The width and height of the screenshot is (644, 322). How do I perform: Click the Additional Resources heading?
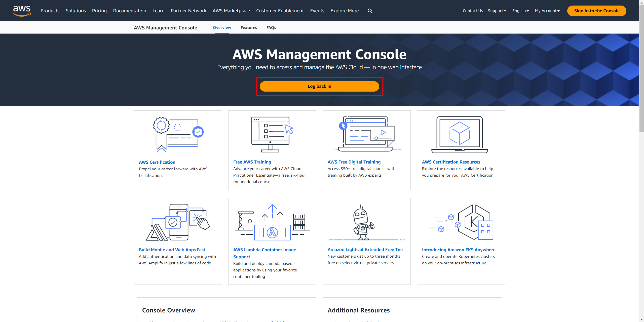point(359,310)
